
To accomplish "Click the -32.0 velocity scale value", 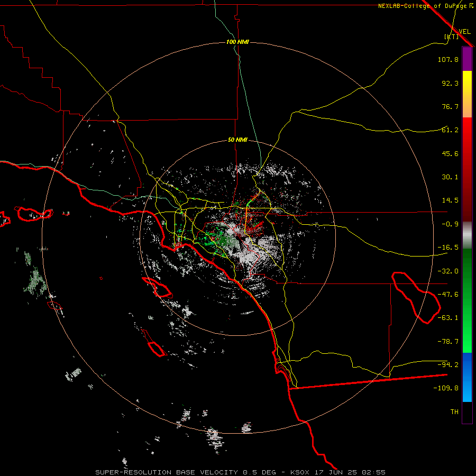I will point(448,271).
